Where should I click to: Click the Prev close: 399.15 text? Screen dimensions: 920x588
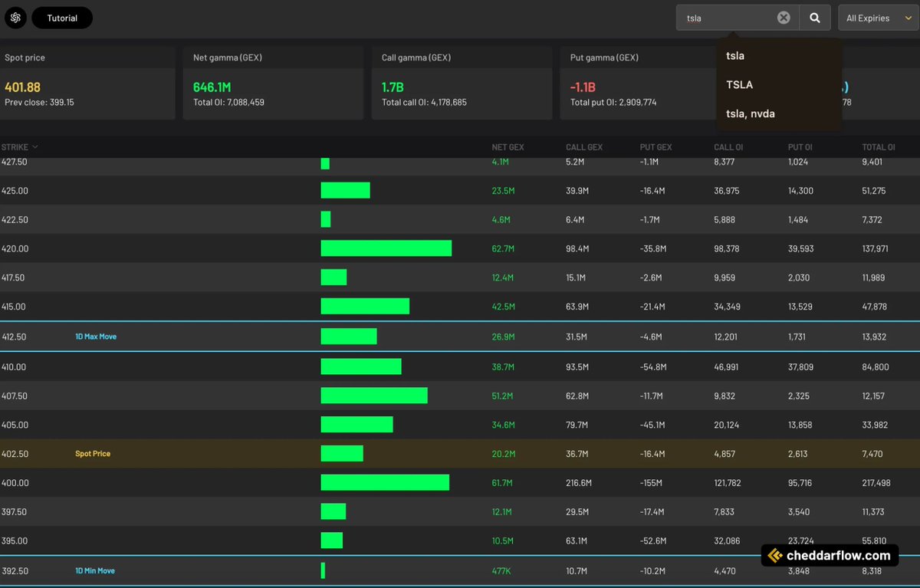coord(39,102)
